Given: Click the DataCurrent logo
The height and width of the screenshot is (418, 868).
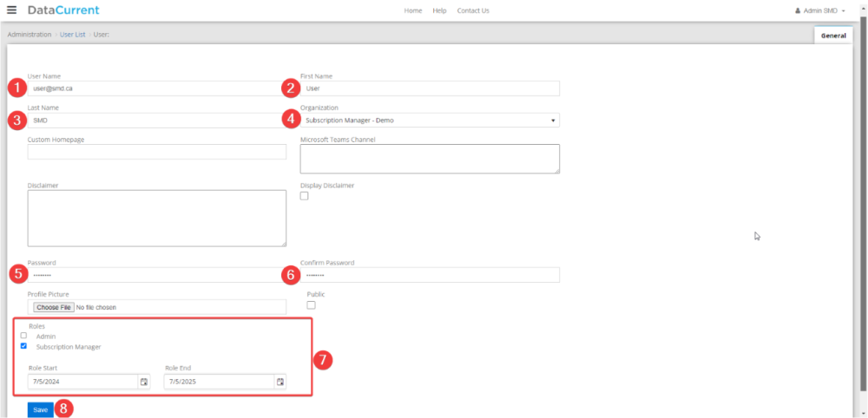Looking at the screenshot, I should point(63,10).
